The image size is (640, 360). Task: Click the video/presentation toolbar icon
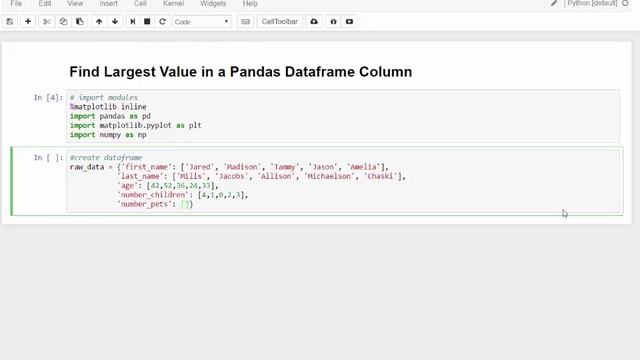pyautogui.click(x=349, y=22)
